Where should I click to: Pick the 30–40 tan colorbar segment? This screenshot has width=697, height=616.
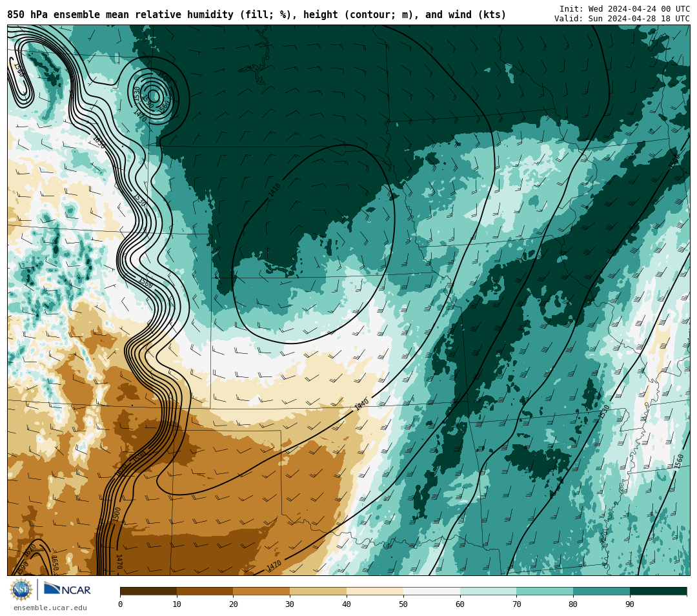pyautogui.click(x=318, y=591)
